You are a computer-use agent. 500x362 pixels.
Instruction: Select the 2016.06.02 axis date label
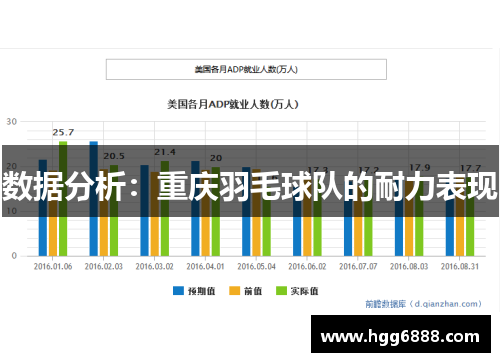pos(307,266)
